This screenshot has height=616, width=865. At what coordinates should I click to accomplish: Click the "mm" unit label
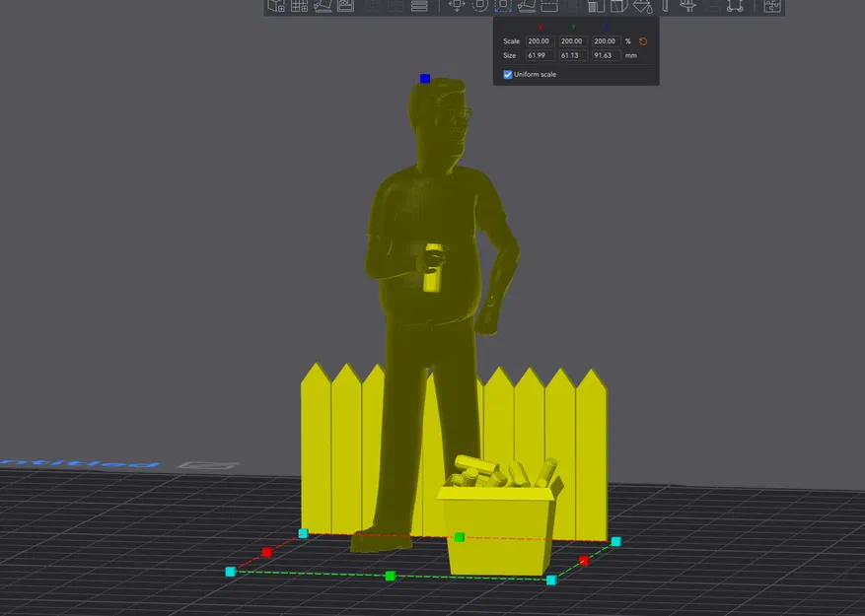pyautogui.click(x=631, y=56)
